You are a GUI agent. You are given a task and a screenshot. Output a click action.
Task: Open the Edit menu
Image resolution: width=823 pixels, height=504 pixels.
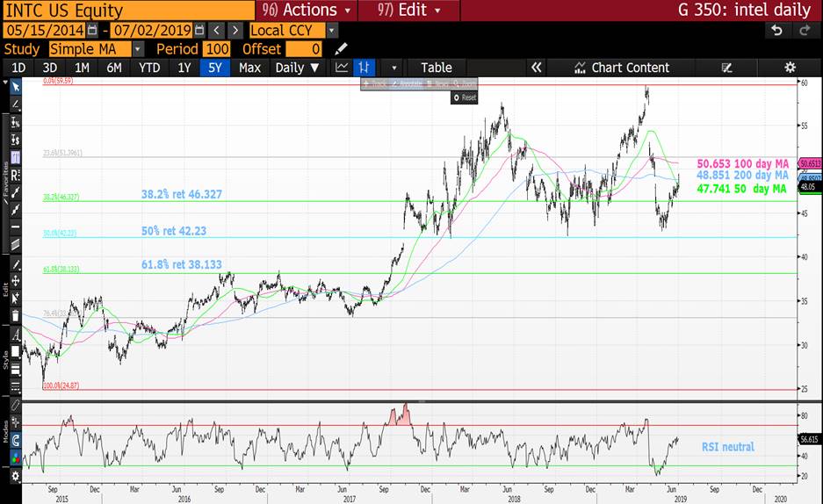[409, 10]
